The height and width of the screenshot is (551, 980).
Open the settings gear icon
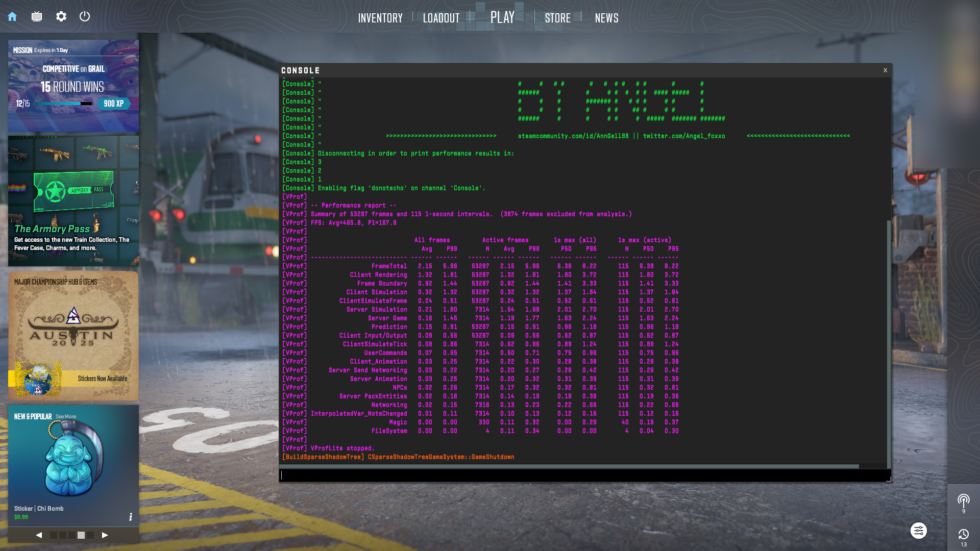(61, 17)
